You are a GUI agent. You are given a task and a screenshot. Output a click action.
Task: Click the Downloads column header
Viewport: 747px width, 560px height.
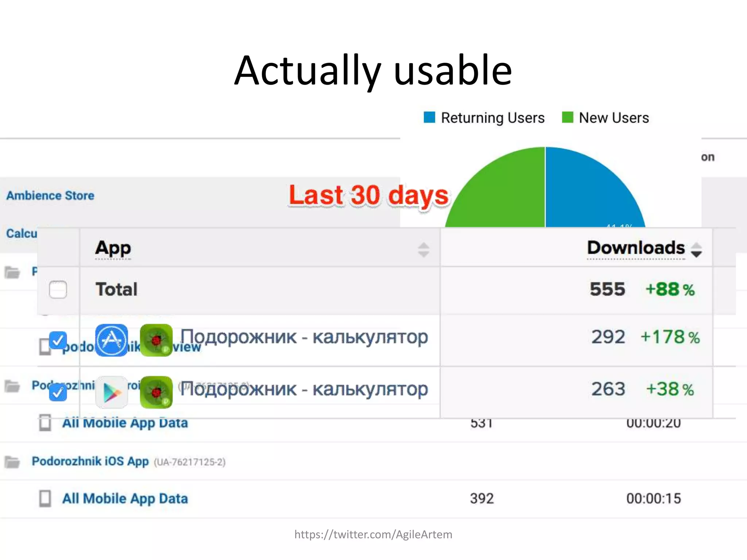(636, 248)
